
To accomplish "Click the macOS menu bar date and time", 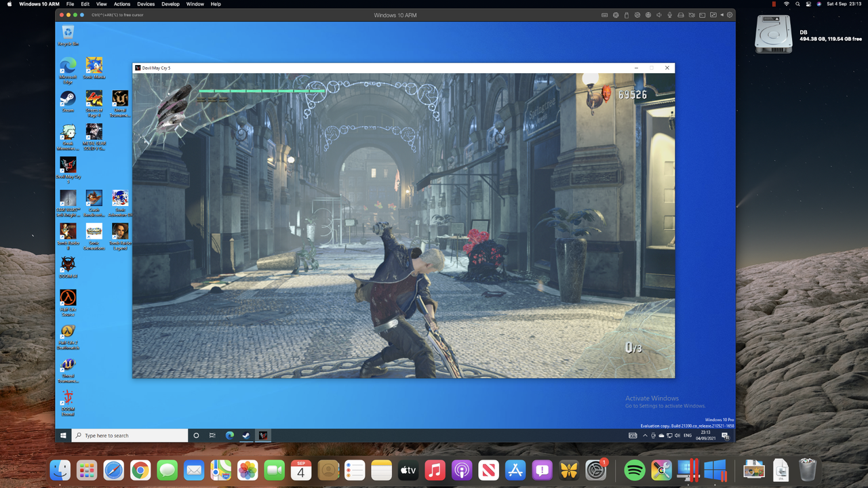I will click(x=844, y=4).
